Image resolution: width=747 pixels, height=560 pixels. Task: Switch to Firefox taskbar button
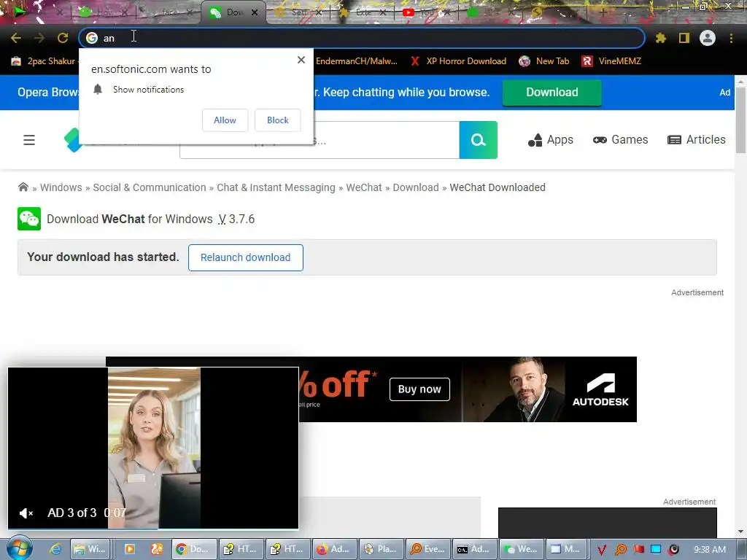point(336,549)
